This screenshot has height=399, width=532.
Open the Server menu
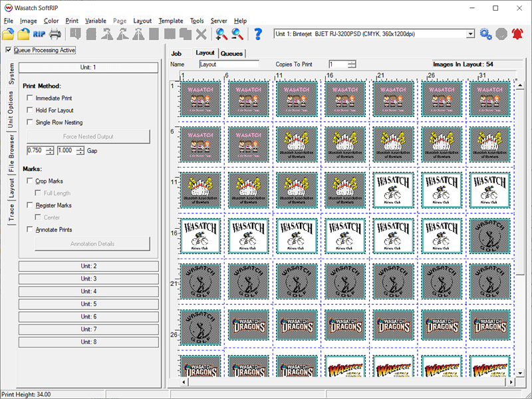pos(219,21)
